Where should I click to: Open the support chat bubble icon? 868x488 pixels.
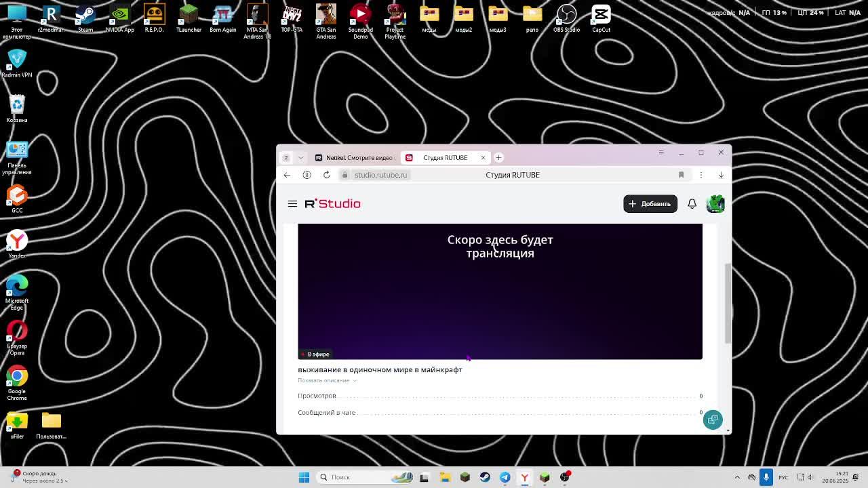[x=713, y=420]
